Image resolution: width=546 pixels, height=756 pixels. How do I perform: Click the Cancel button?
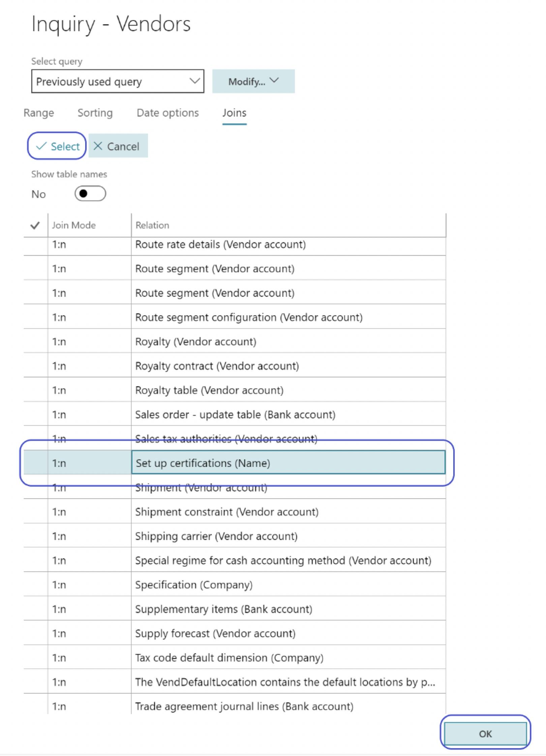click(x=118, y=146)
